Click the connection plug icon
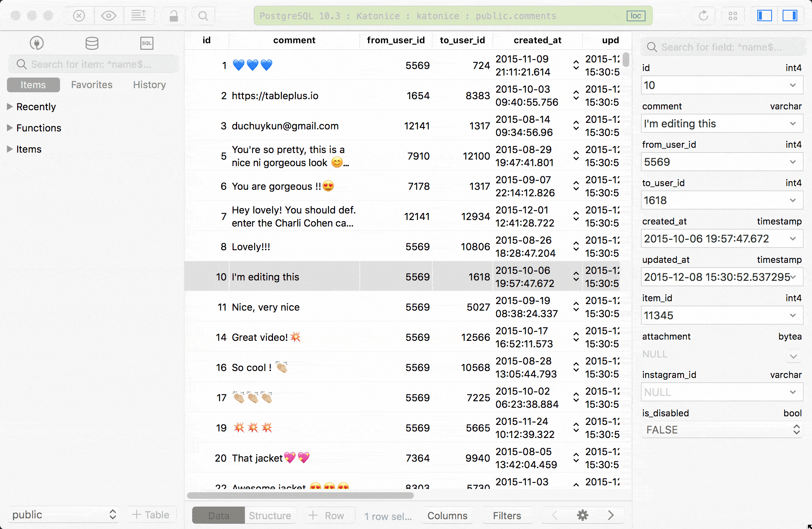812x529 pixels. click(37, 43)
